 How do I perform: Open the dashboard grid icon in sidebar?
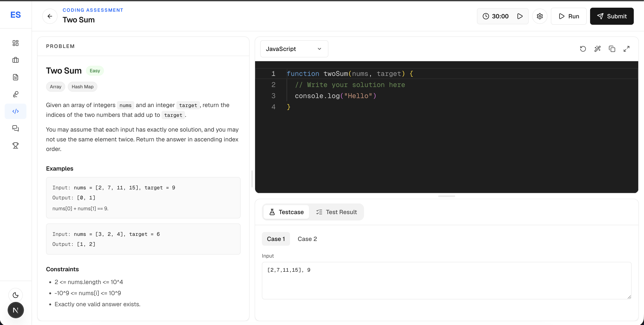(16, 43)
